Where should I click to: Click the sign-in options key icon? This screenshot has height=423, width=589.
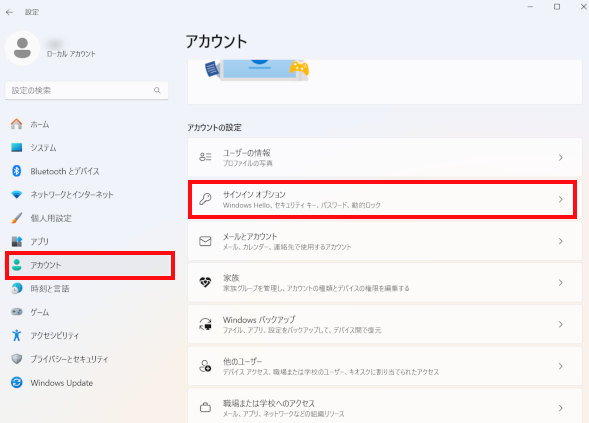tap(205, 199)
